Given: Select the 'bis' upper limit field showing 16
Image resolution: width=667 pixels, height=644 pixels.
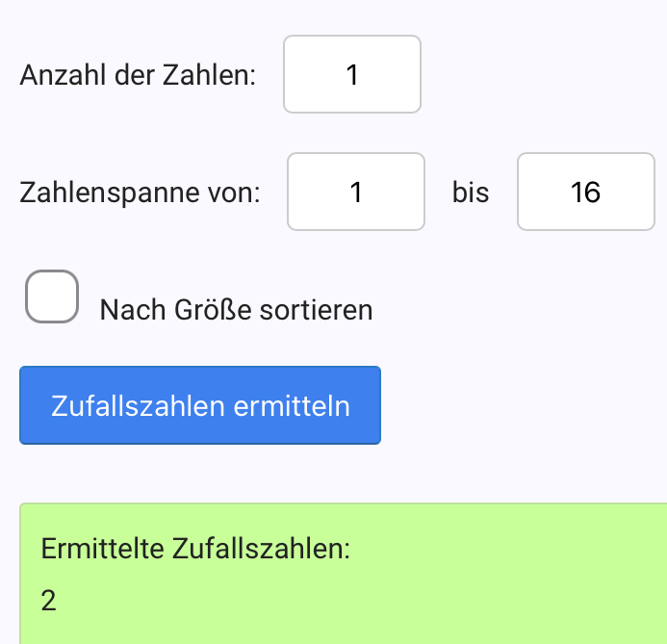Looking at the screenshot, I should (x=585, y=192).
